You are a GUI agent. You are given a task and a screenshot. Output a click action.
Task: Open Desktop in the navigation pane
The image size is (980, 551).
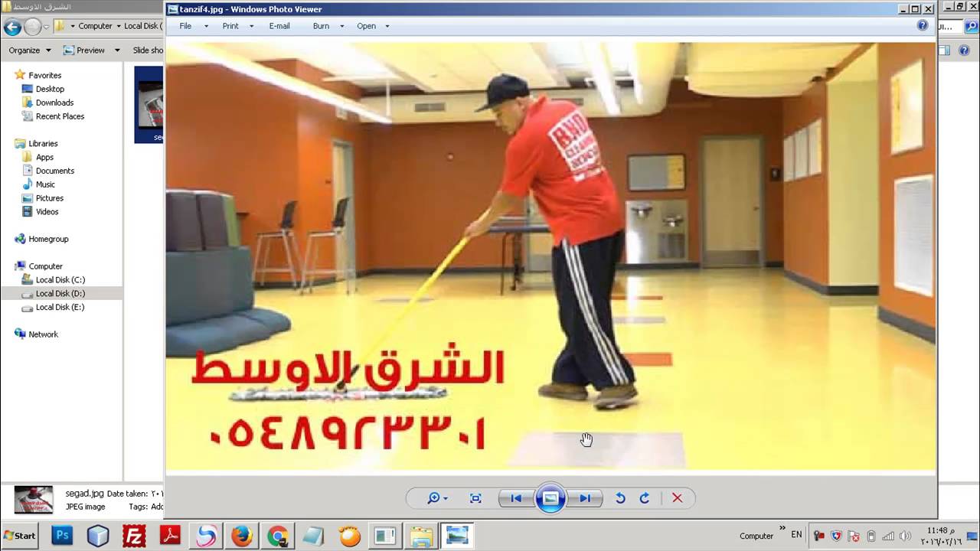(50, 89)
